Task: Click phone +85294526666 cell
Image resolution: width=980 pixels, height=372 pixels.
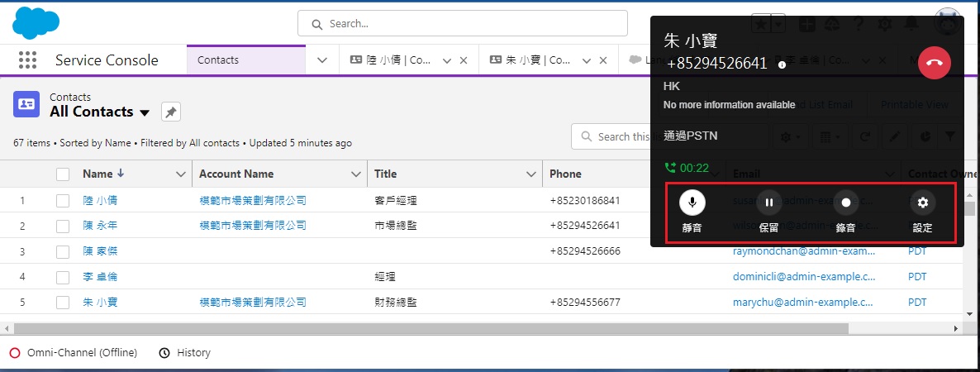Action: click(x=585, y=251)
